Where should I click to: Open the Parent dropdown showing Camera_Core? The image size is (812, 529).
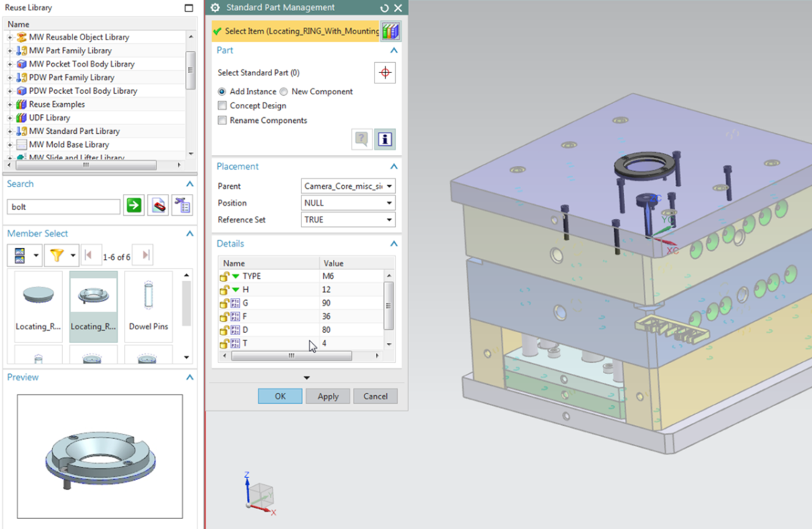[347, 186]
